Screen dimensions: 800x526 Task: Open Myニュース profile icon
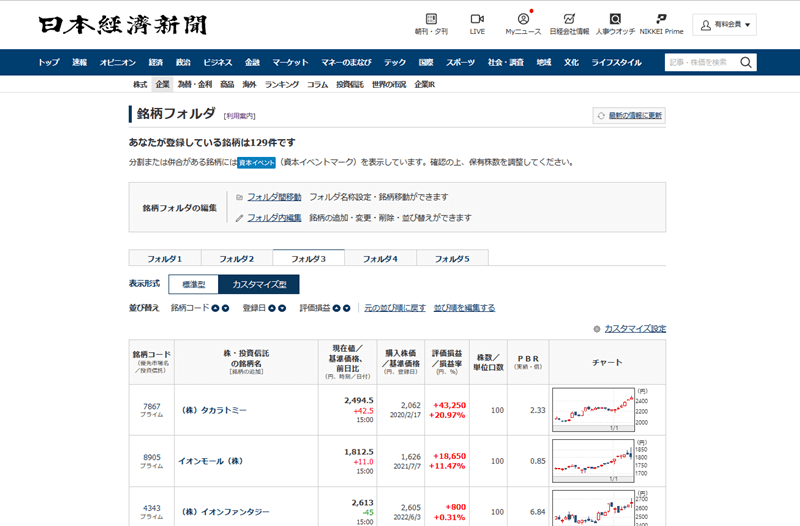(x=523, y=20)
